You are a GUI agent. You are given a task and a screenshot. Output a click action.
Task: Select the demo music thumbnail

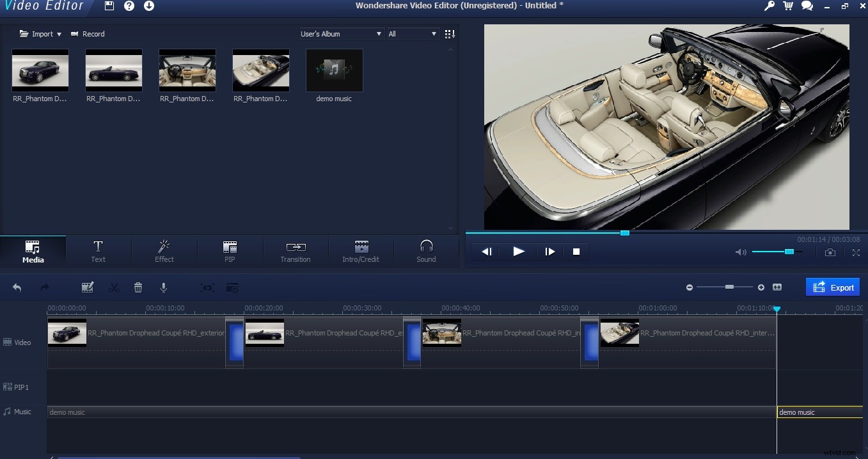[x=334, y=70]
